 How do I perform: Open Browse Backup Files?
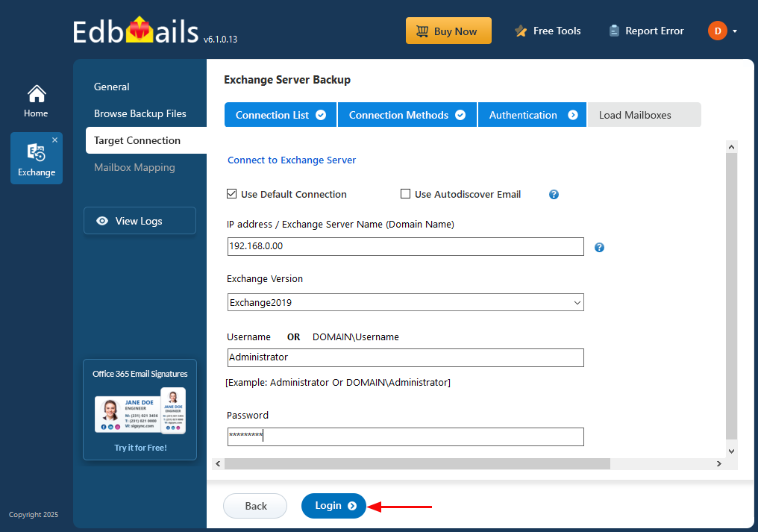click(x=140, y=113)
